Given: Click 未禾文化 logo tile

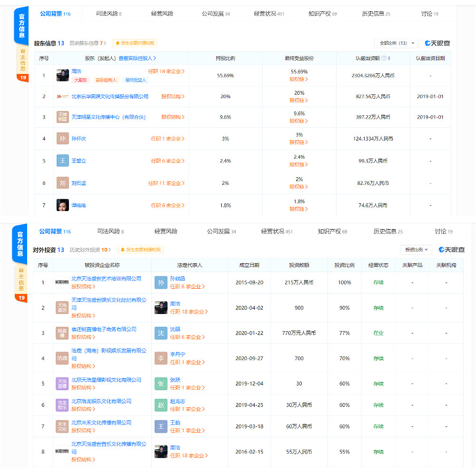Looking at the screenshot, I should (x=62, y=426).
